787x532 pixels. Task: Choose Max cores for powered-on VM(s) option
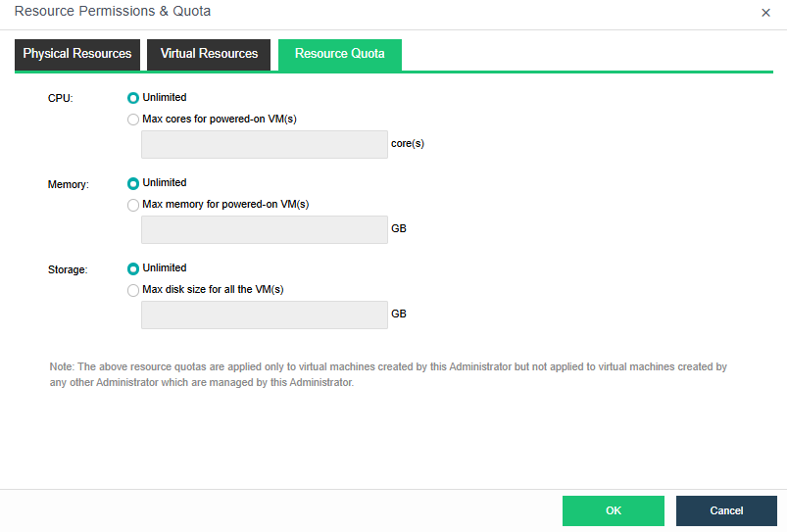point(133,120)
